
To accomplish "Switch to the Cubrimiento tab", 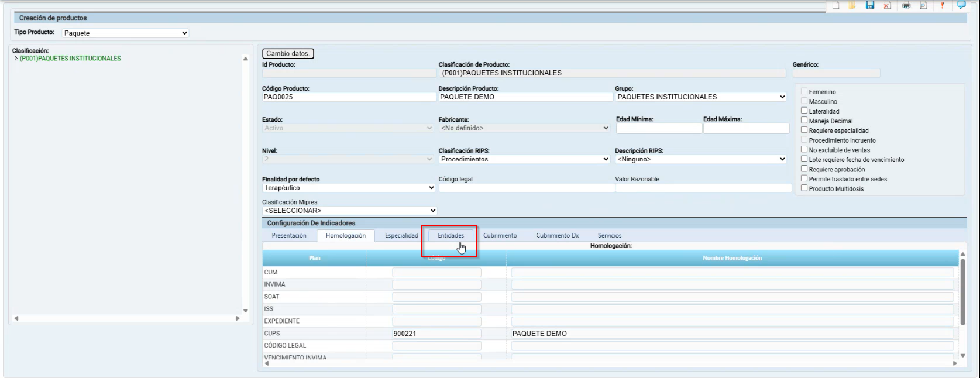I will tap(500, 235).
